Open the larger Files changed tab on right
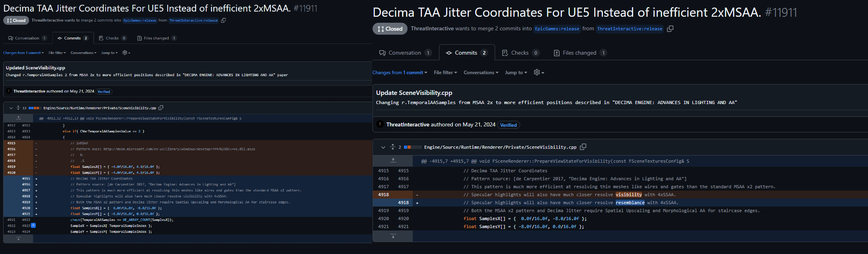868x254 pixels. (x=579, y=53)
